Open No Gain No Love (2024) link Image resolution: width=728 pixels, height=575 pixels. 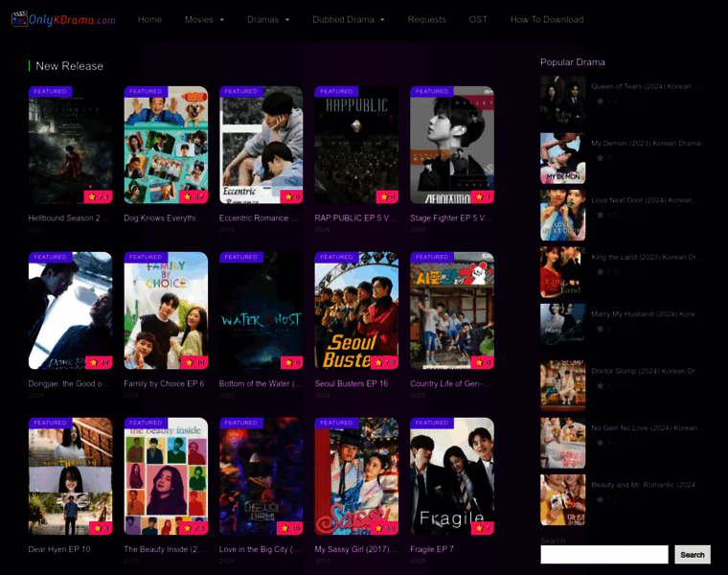pyautogui.click(x=646, y=427)
